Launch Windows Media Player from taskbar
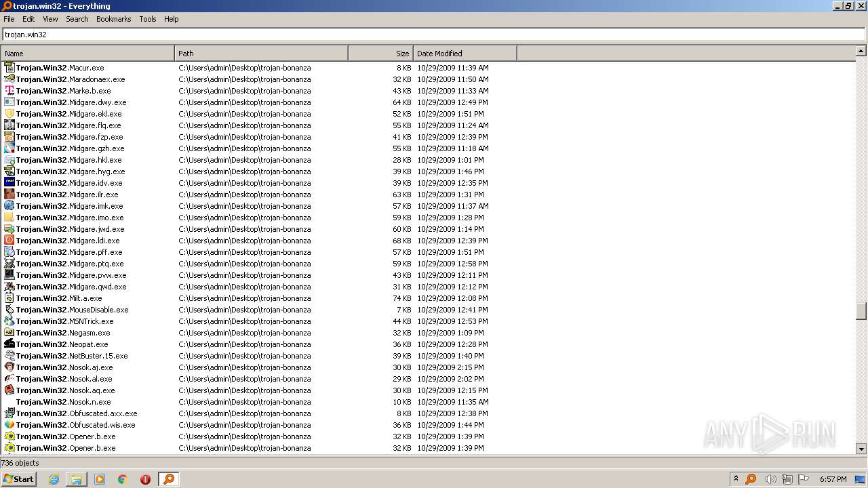The width and height of the screenshot is (868, 488). (x=100, y=479)
